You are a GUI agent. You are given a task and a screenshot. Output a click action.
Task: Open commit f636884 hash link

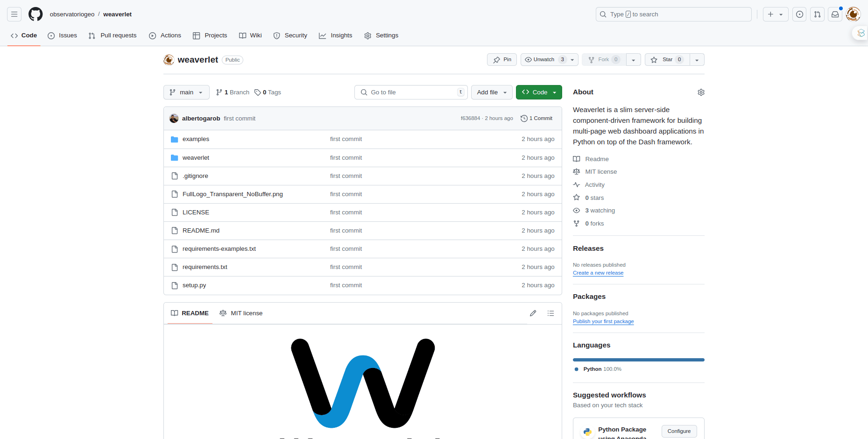(470, 119)
